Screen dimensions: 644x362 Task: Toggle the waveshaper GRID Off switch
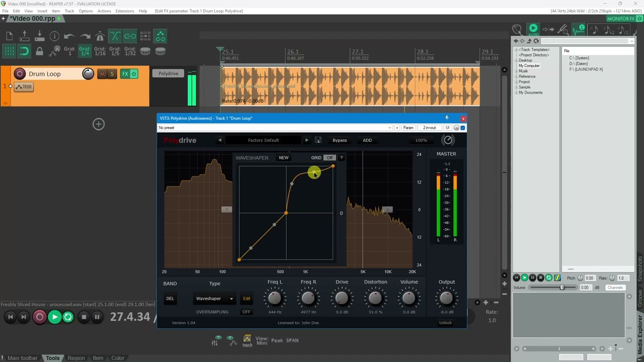(330, 158)
